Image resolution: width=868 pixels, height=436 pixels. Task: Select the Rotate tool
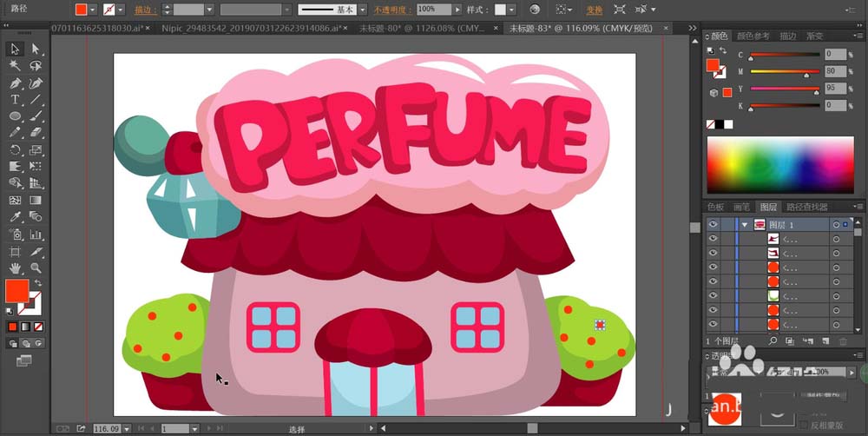[x=15, y=149]
